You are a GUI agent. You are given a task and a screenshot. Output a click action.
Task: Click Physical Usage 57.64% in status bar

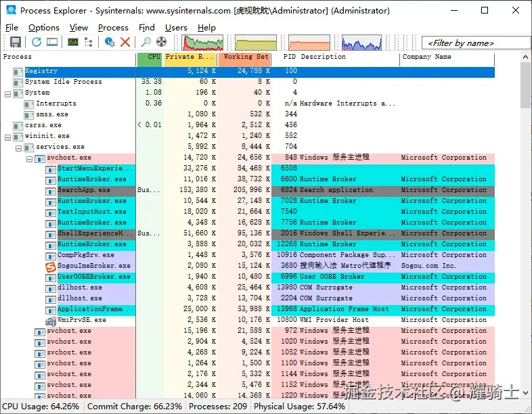(x=299, y=406)
